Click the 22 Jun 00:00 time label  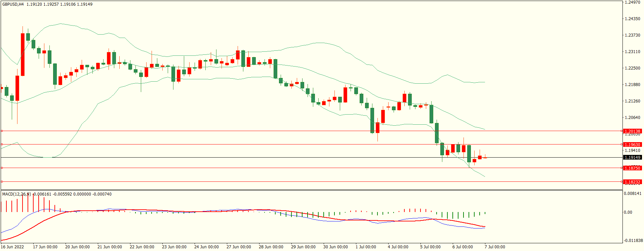[x=142, y=247]
